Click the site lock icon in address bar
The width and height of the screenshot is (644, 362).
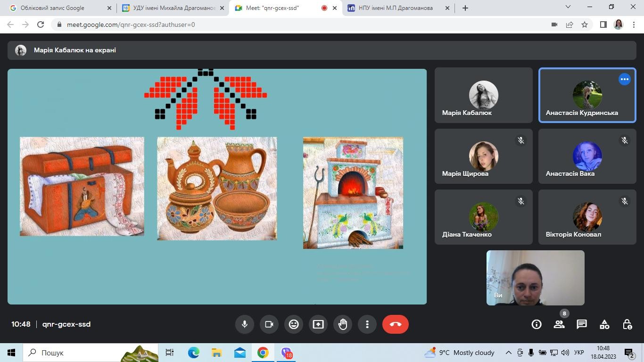tap(58, 25)
